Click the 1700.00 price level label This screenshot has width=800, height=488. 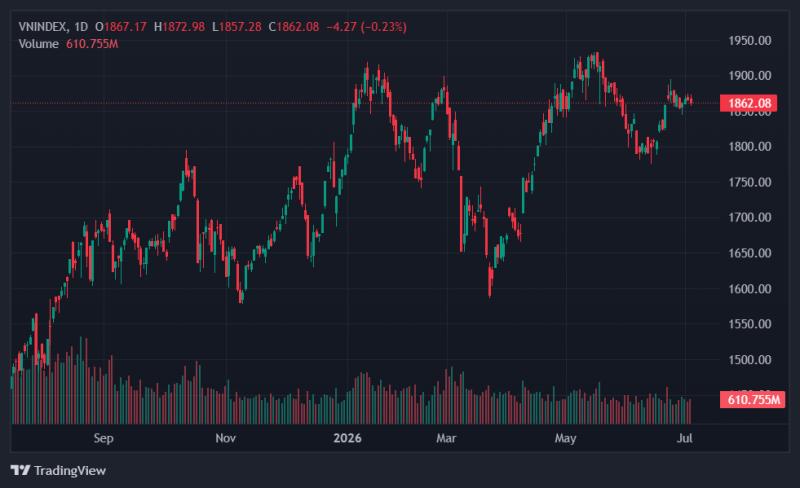coord(749,217)
